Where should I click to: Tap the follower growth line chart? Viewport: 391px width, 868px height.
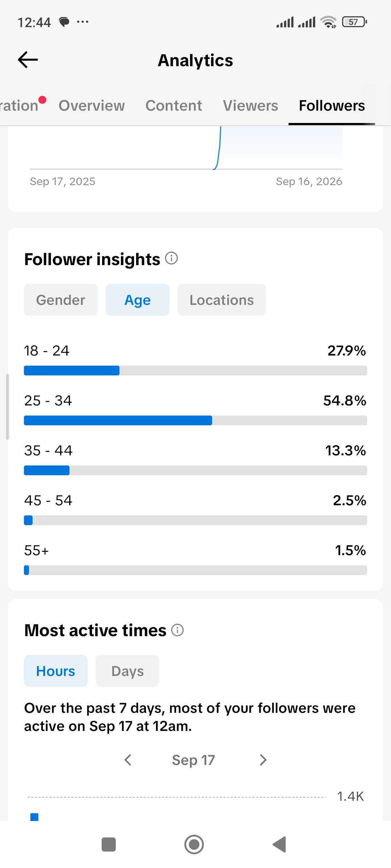(186, 148)
